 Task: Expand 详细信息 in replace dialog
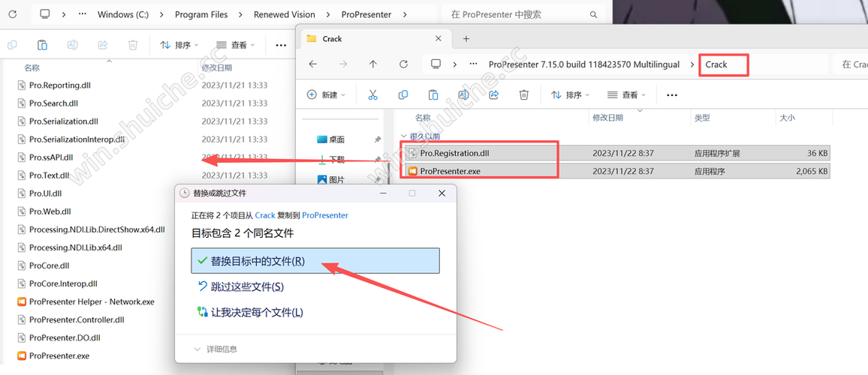pyautogui.click(x=215, y=349)
